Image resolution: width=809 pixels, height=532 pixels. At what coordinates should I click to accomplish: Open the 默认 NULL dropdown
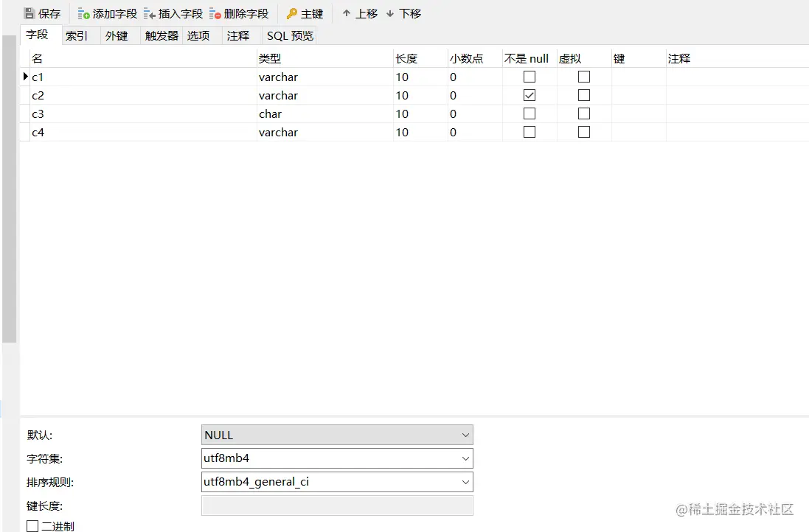(337, 435)
